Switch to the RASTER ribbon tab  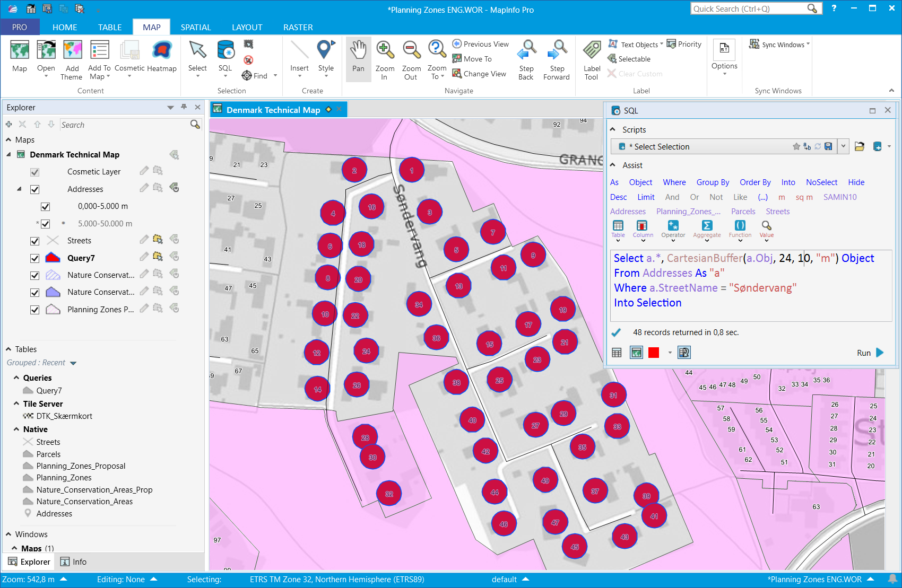coord(298,27)
